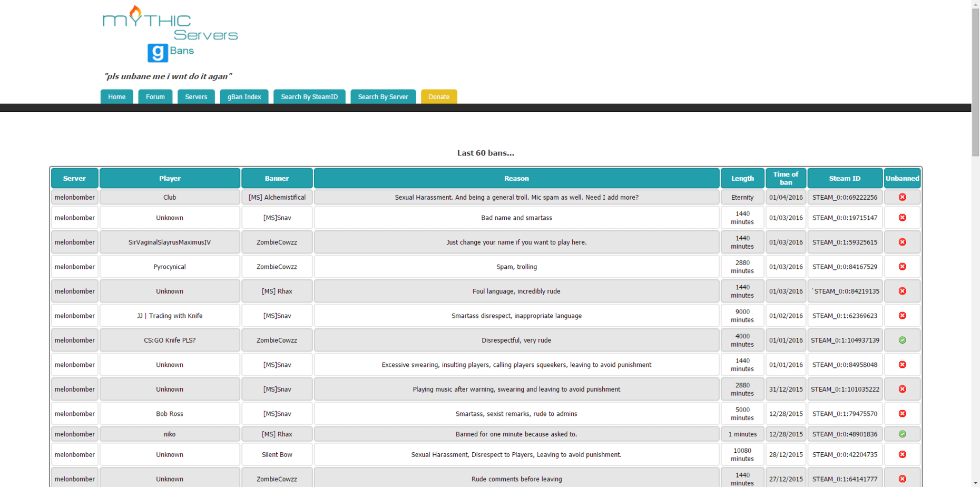Viewport: 980px width, 487px height.
Task: Click the 'Foul language, incredibly rude' reason
Action: coord(516,291)
